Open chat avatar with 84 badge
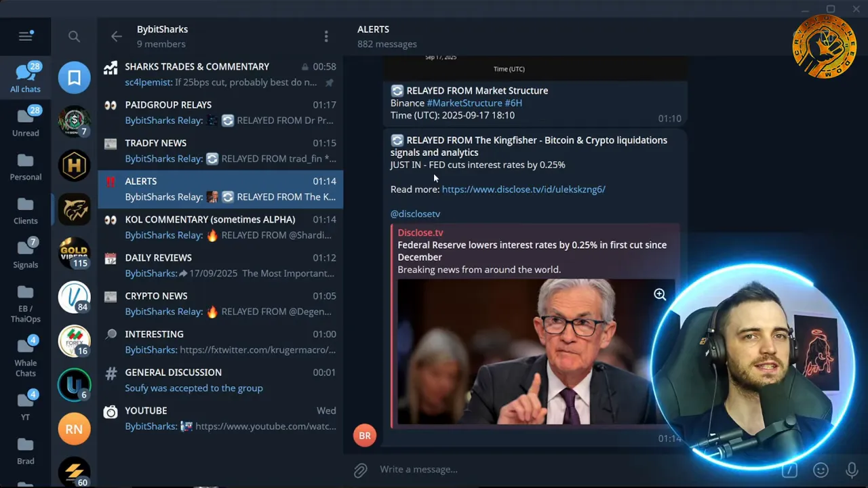 [75, 298]
